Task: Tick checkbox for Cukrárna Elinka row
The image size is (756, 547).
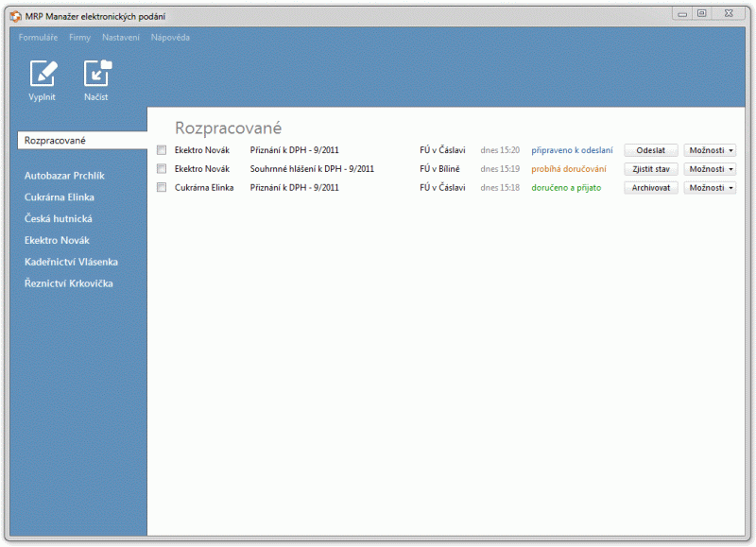Action: pos(162,187)
